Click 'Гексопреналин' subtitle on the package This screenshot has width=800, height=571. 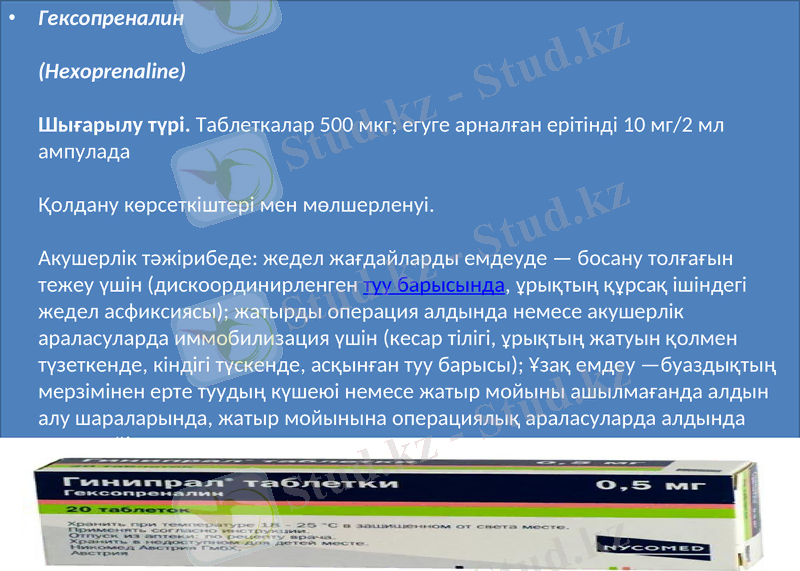pos(144,493)
